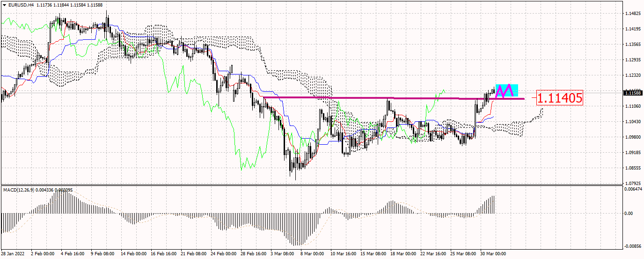Viewport: 644px width, 259px height.
Task: Click the small triangle icon beside EURUSD,H4
Action: tap(4, 5)
